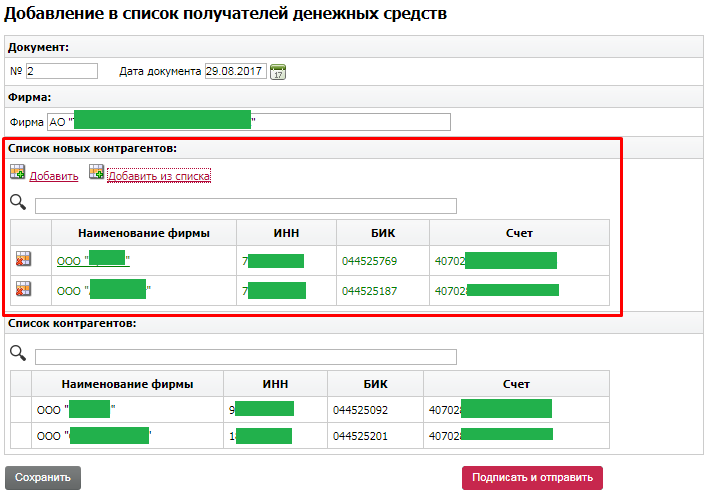Screen dimensions: 706x497
Task: Click the magnifier icon in new counterparties section
Action: pos(18,204)
